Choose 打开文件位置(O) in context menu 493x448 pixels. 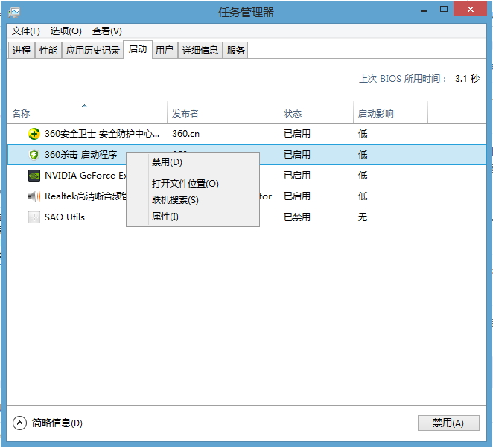coord(192,184)
